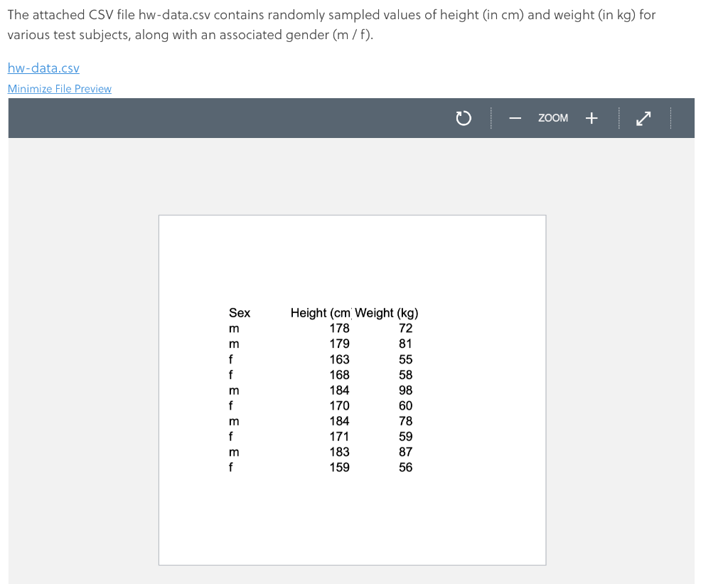728x584 pixels.
Task: Shrink the document preview scale
Action: pyautogui.click(x=515, y=118)
